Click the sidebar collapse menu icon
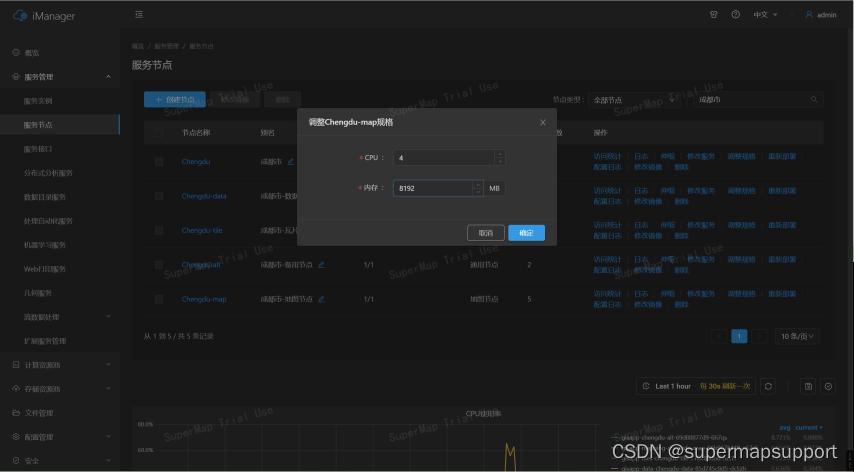This screenshot has height=472, width=854. tap(138, 15)
